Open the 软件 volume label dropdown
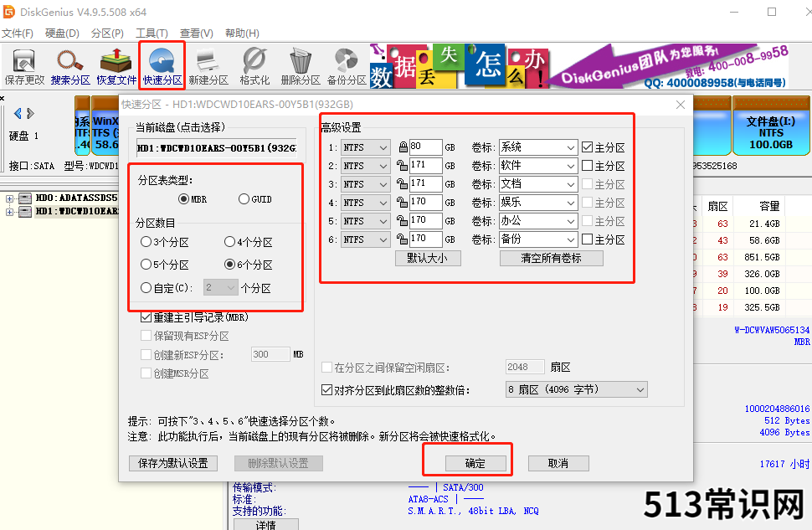 pos(538,166)
